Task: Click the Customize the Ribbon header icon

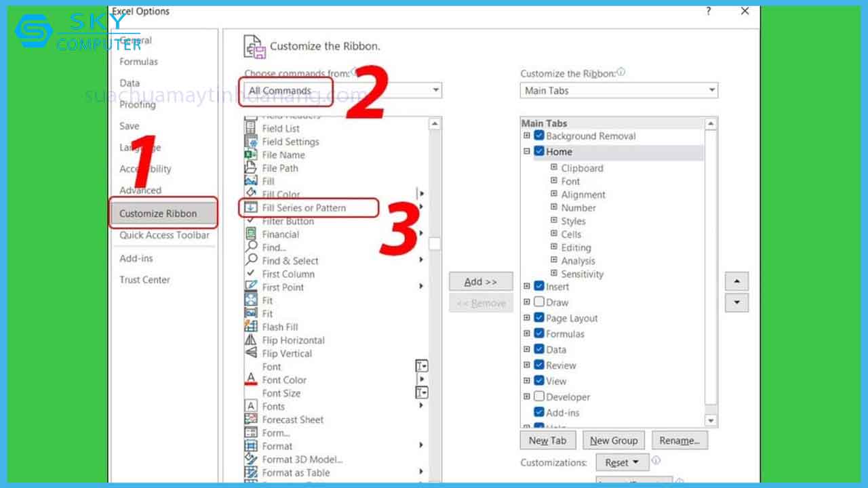Action: click(x=254, y=47)
